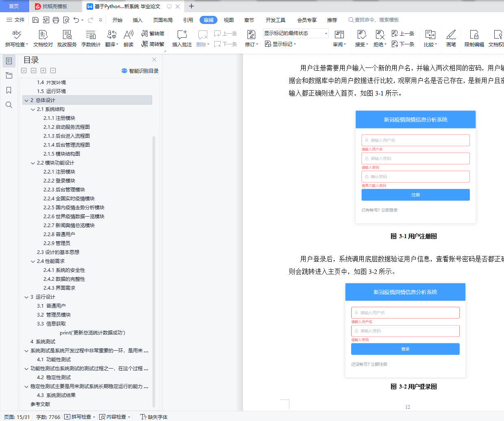Run document proofreading (文档校对)
This screenshot has height=421, width=504.
[x=43, y=39]
